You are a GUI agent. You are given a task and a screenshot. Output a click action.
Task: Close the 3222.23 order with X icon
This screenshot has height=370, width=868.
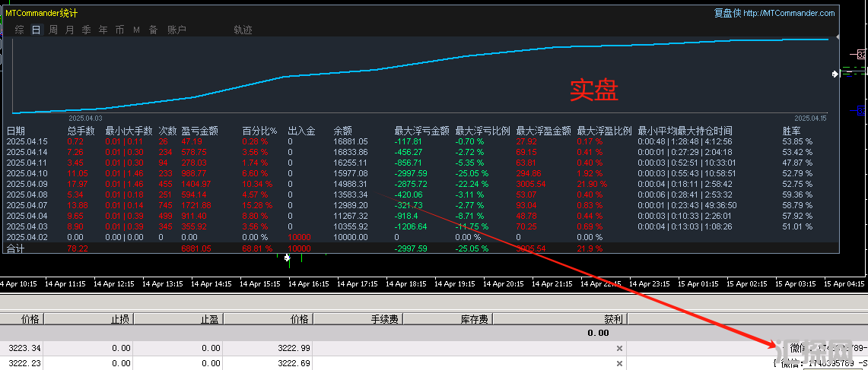point(619,364)
